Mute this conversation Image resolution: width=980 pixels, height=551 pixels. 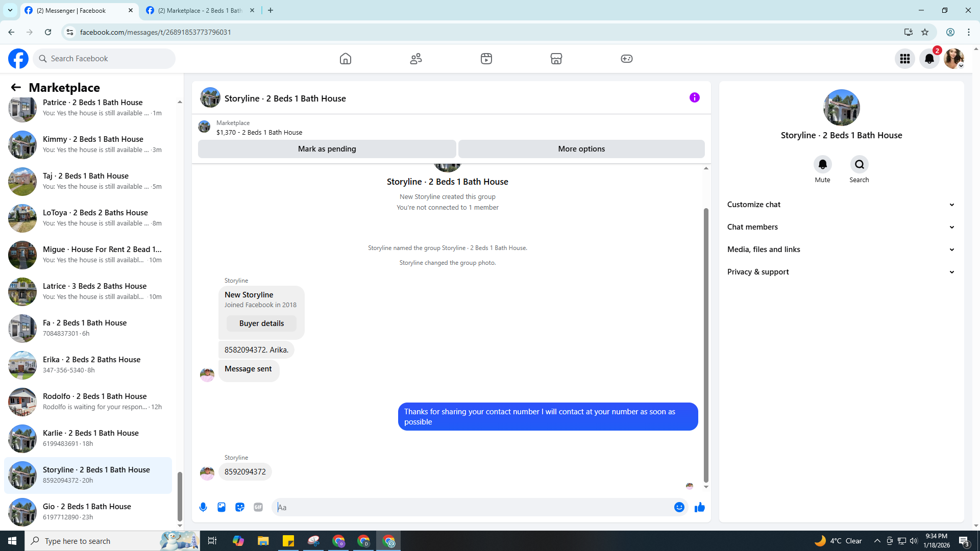point(822,165)
